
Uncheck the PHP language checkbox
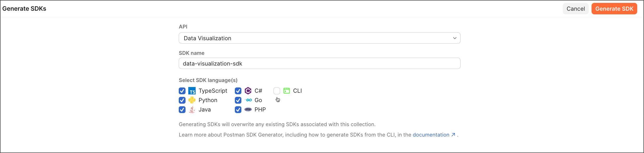point(238,110)
